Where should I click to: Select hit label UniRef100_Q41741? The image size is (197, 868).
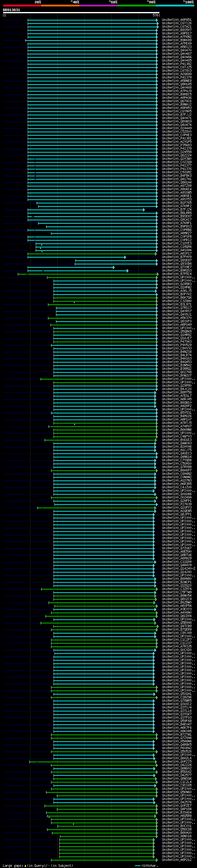(x=176, y=179)
